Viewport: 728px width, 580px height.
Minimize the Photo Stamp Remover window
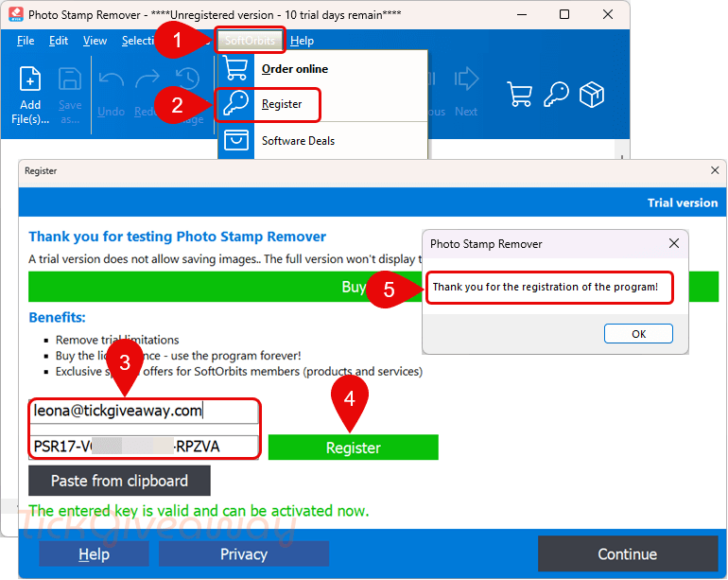tap(522, 14)
